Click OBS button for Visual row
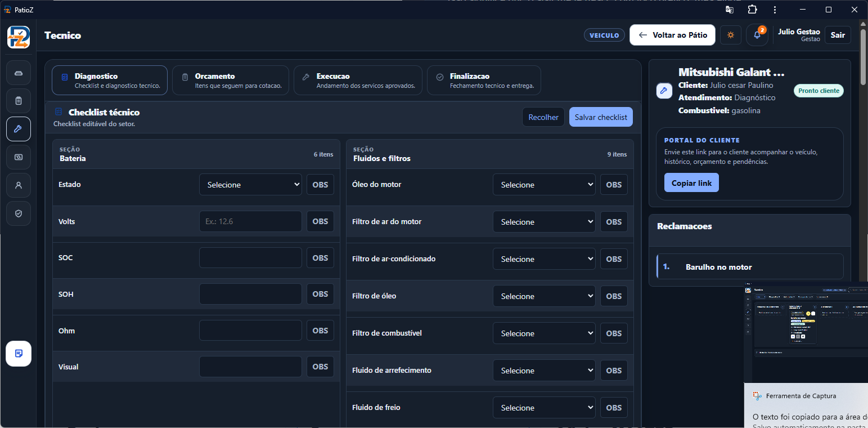868x428 pixels. click(320, 367)
